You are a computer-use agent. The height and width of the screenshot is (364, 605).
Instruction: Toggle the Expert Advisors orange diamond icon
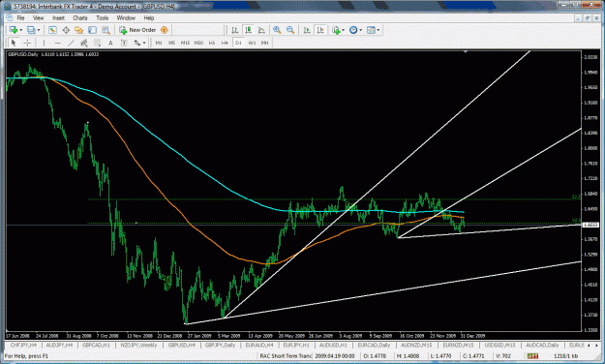[165, 30]
